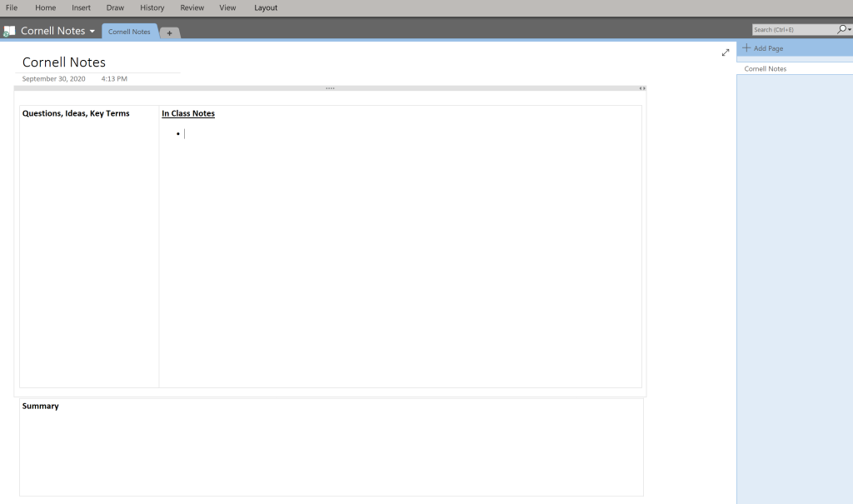Image resolution: width=853 pixels, height=504 pixels.
Task: Toggle full page view with expand arrows
Action: coord(726,52)
